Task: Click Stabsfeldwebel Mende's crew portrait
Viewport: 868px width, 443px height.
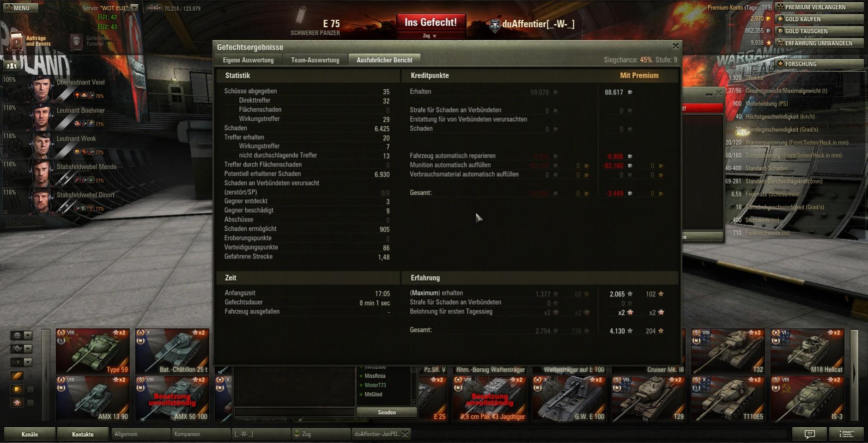Action: coord(41,172)
